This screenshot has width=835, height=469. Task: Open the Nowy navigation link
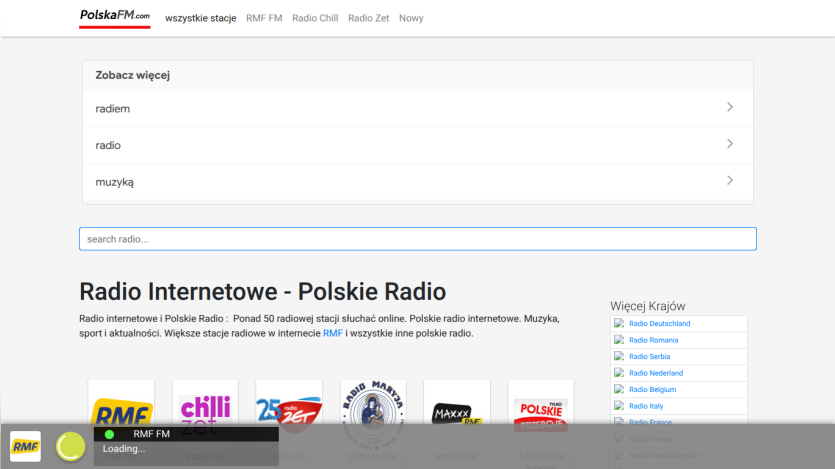point(411,18)
